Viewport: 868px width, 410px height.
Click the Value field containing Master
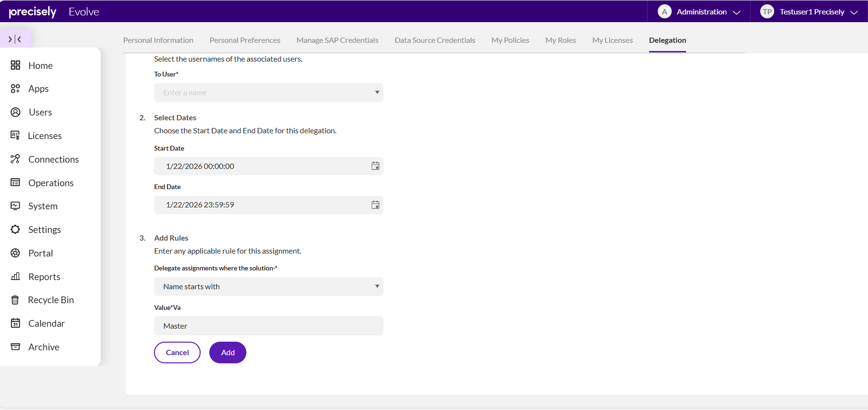(x=268, y=326)
